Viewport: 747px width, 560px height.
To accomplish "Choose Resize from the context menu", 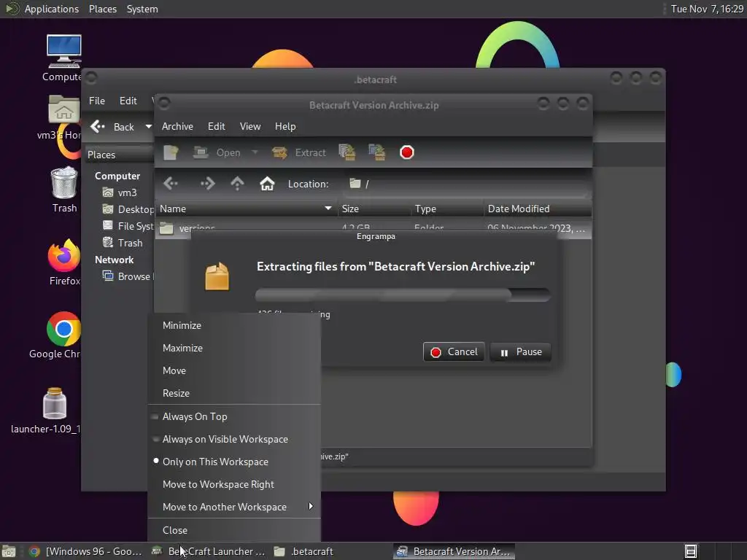I will [234, 393].
